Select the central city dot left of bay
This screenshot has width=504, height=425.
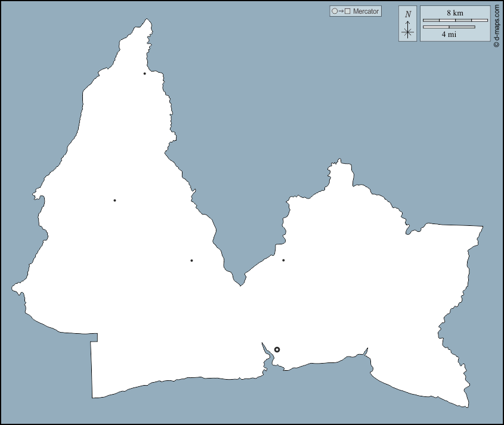(x=191, y=260)
